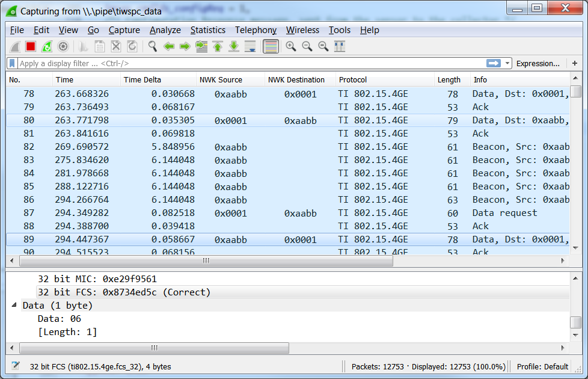Screen dimensions: 588x379
Task: Select the Data: 06 line
Action: [x=60, y=319]
